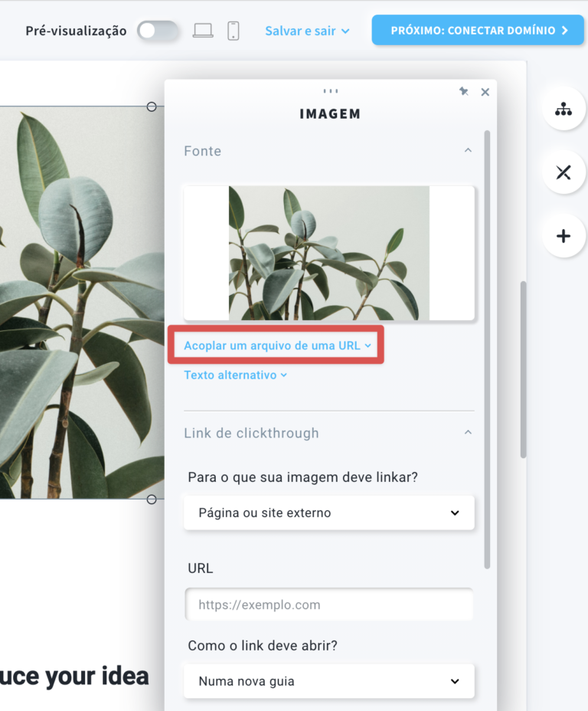Expand the Texto alternativo option
Viewport: 588px width, 711px height.
coord(235,375)
